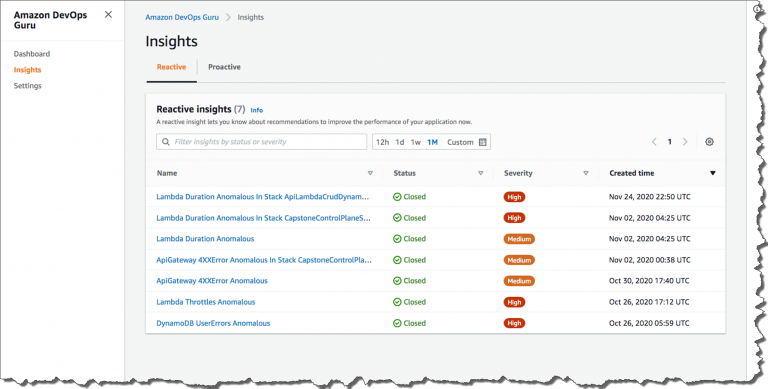
Task: Select the 12h time range
Action: pos(382,142)
